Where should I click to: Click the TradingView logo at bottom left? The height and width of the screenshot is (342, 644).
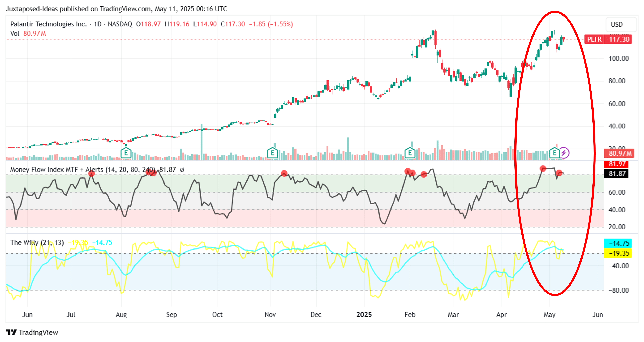point(32,332)
